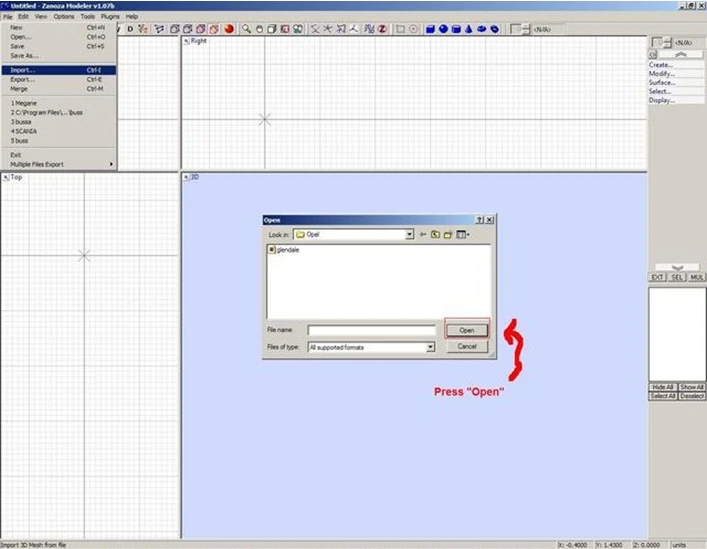707x549 pixels.
Task: Expand the Display... panel section
Action: coord(676,101)
